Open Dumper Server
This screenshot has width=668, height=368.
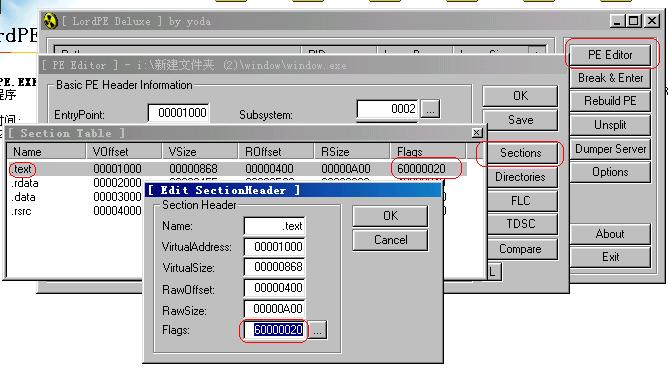pyautogui.click(x=610, y=149)
